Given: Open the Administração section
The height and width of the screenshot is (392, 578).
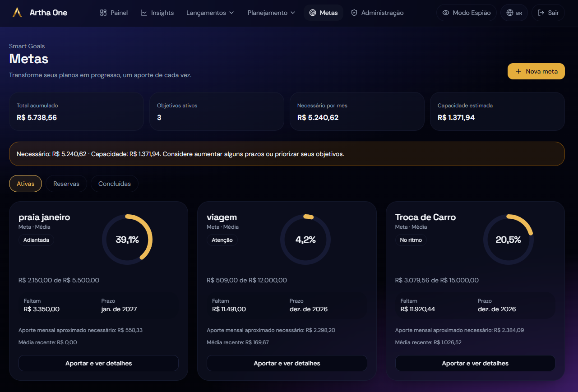Looking at the screenshot, I should (377, 13).
